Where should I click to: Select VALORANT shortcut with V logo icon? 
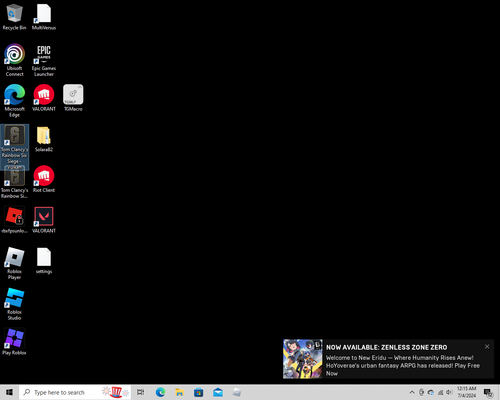pos(44,220)
